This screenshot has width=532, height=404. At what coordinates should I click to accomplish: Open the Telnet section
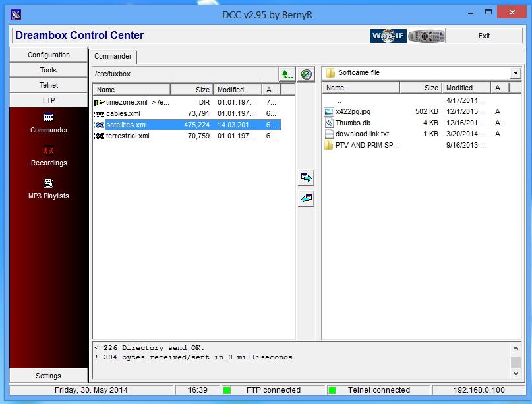tap(49, 85)
